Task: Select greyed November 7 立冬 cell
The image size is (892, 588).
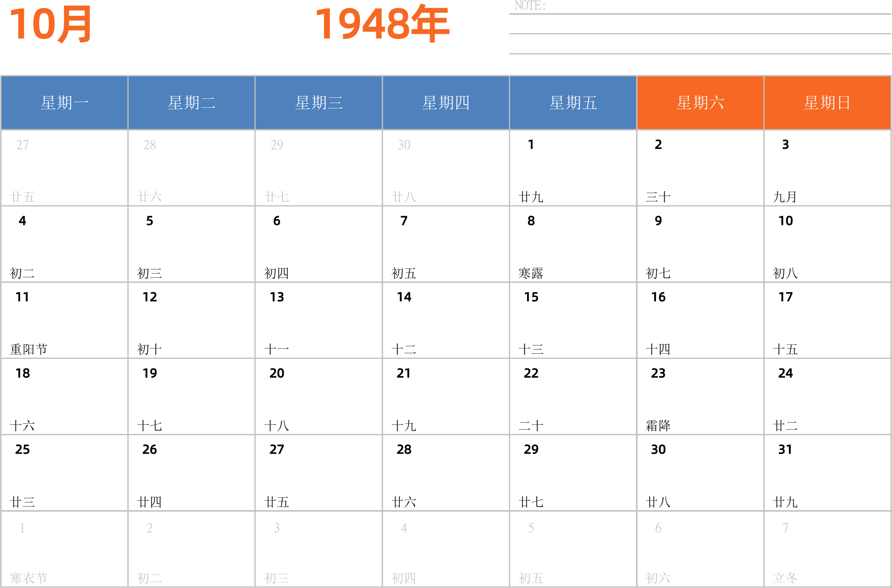Action: tap(827, 549)
